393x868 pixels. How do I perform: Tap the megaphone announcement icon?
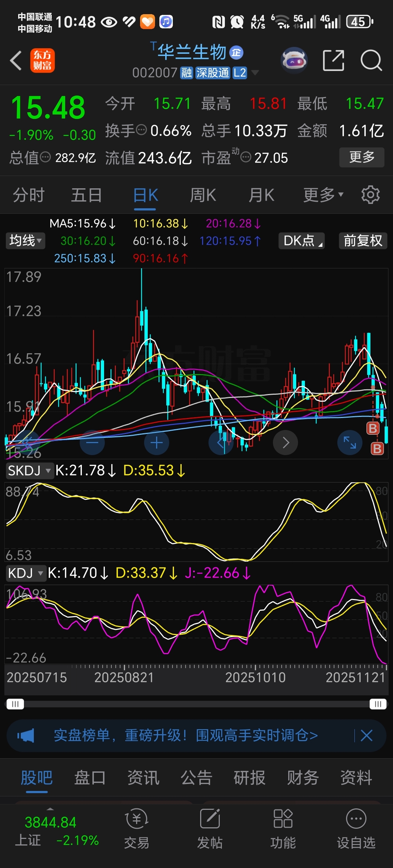(x=26, y=736)
